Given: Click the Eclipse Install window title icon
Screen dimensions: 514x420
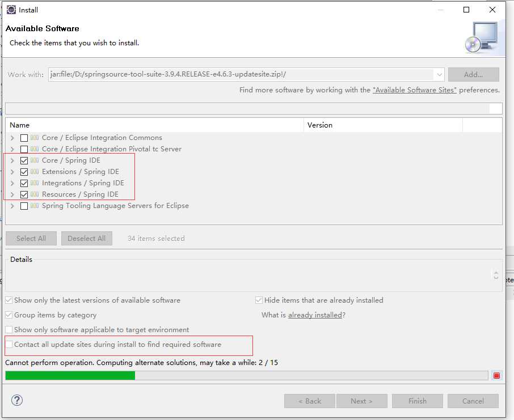Looking at the screenshot, I should (11, 10).
